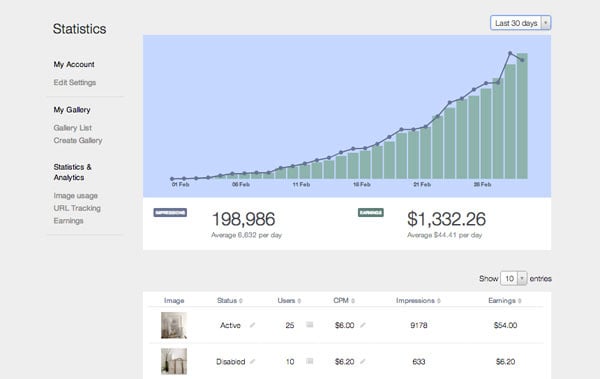The height and width of the screenshot is (379, 600).
Task: Open Create Gallery link
Action: point(78,140)
